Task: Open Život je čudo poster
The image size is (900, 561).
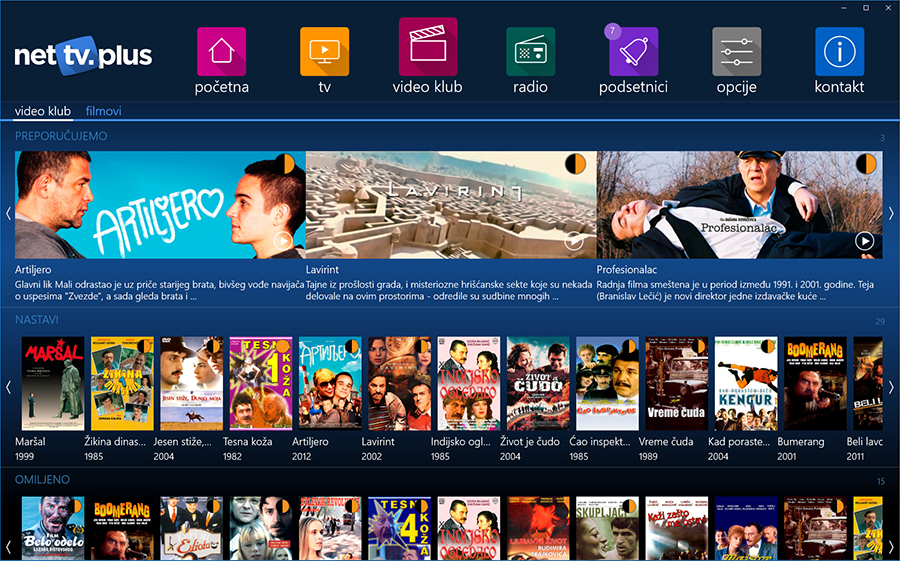Action: coord(538,384)
